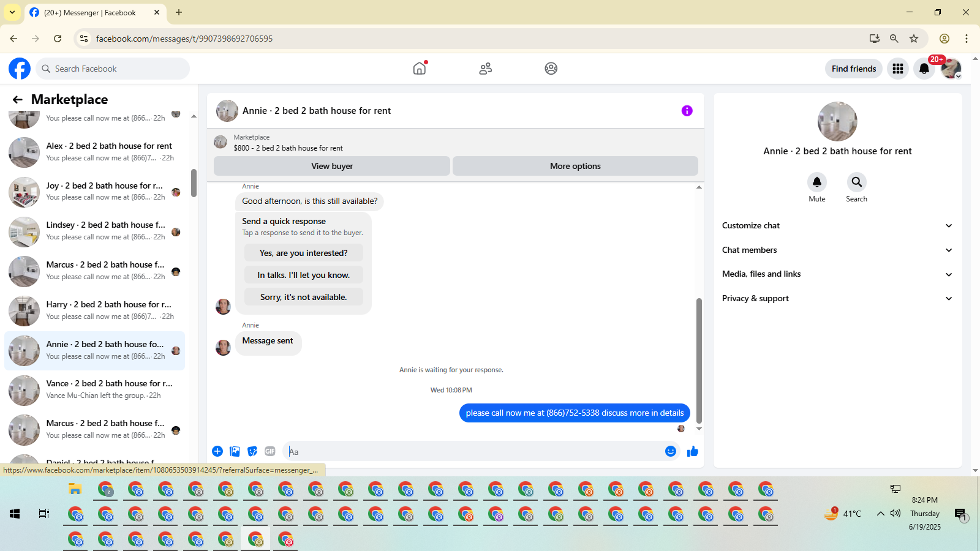Image resolution: width=980 pixels, height=551 pixels.
Task: Click the sent message with phone number
Action: [575, 413]
